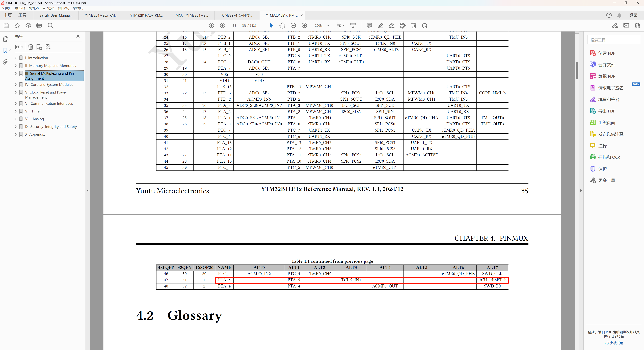The height and width of the screenshot is (350, 644).
Task: Toggle the bookmarks panel sidebar icon
Action: click(x=5, y=51)
